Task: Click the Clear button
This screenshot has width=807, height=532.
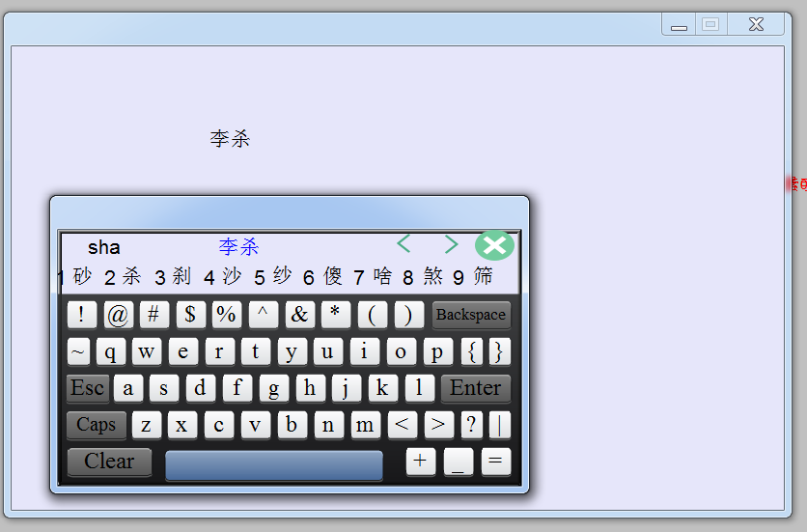Action: [x=109, y=462]
